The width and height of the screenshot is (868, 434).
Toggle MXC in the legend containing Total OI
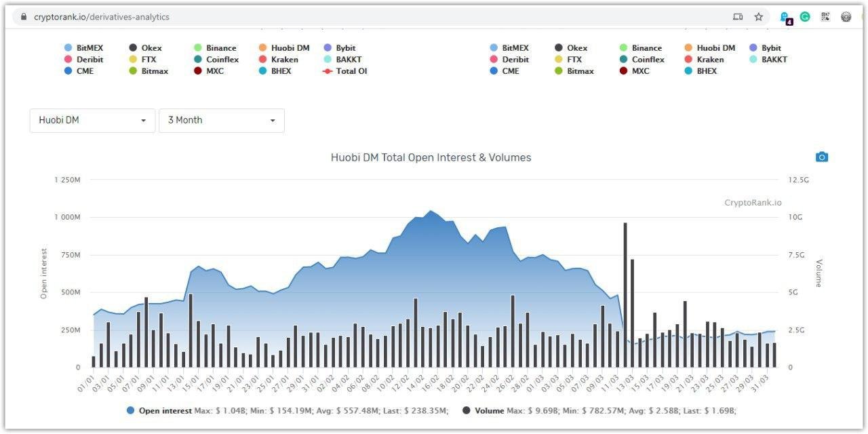209,71
